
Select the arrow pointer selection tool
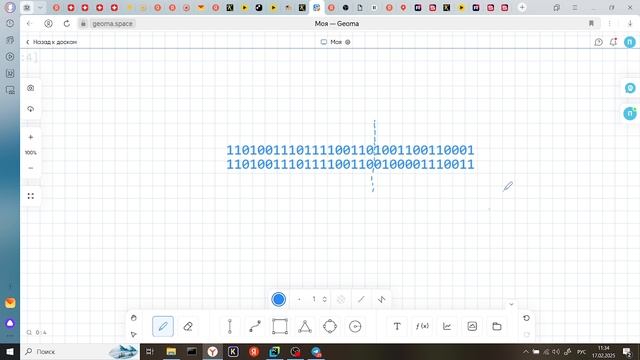[x=134, y=334]
